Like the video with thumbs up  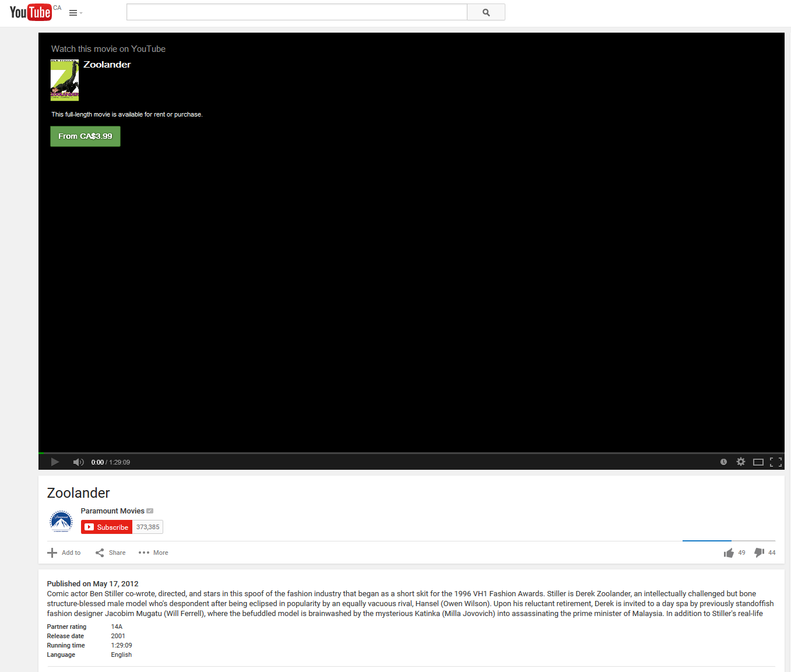tap(729, 553)
